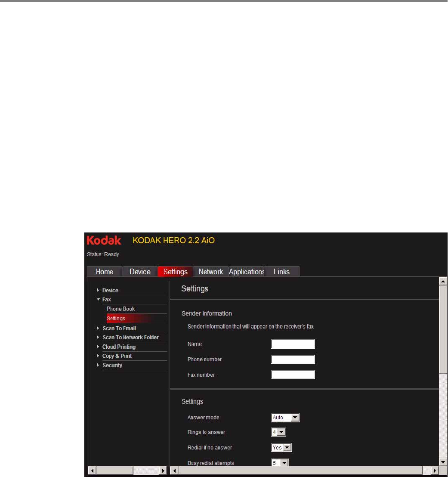The height and width of the screenshot is (477, 448).
Task: Go to the Applications tab
Action: tap(246, 271)
